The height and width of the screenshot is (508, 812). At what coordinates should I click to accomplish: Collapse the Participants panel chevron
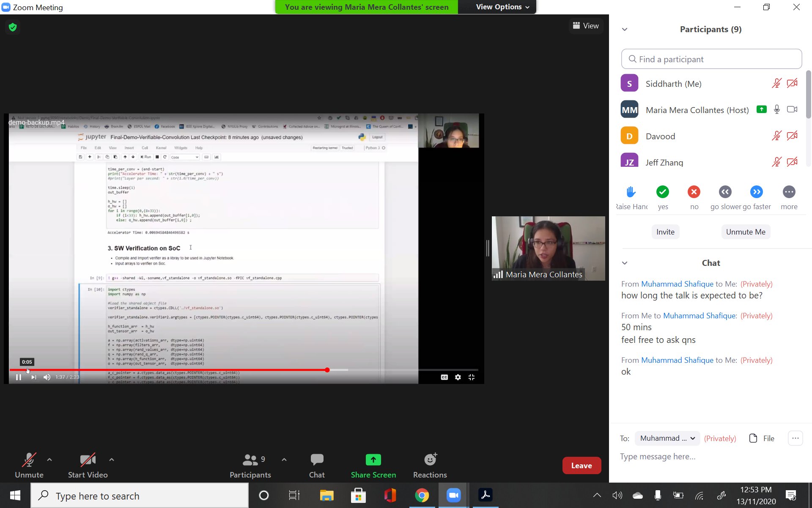coord(625,30)
